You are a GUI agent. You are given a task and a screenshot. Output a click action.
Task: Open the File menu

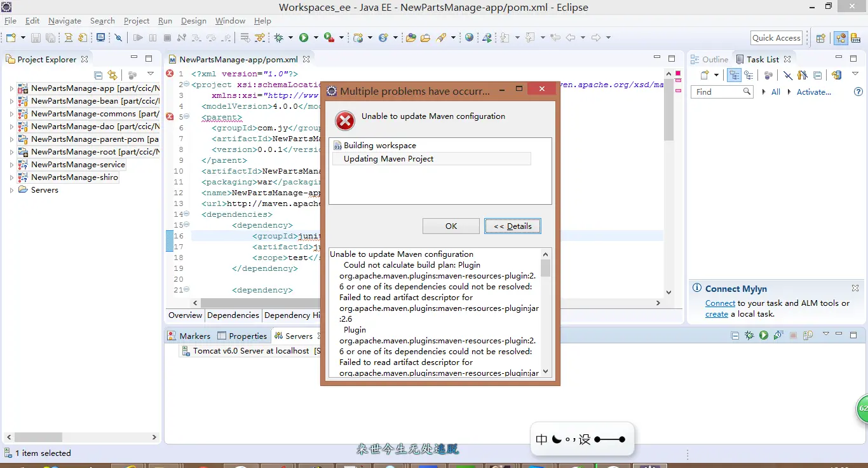[x=10, y=20]
